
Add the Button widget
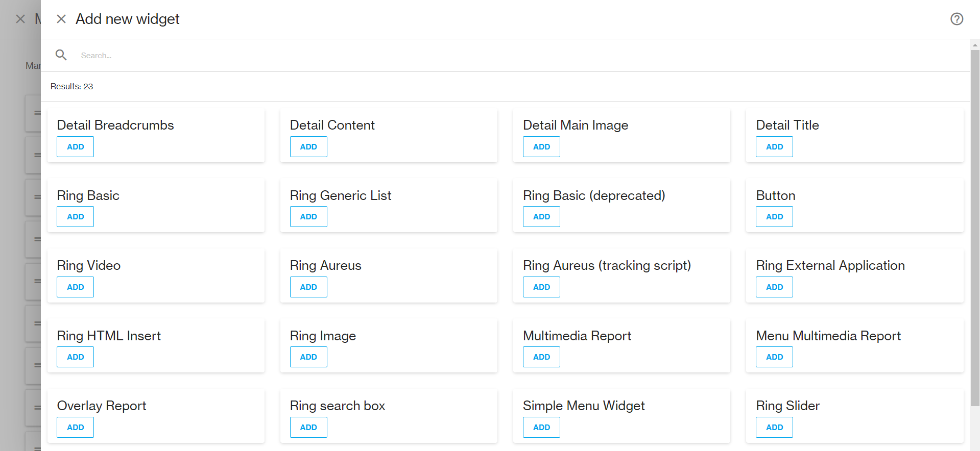[774, 217]
